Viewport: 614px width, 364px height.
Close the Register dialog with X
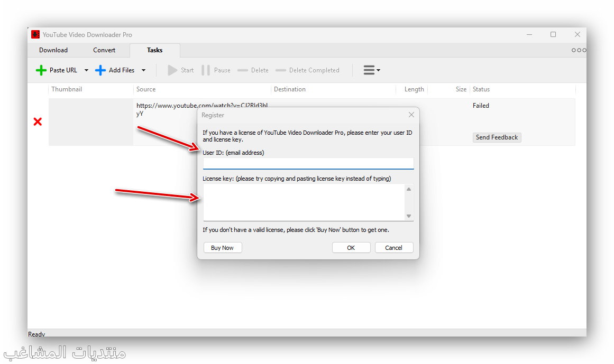pyautogui.click(x=411, y=115)
